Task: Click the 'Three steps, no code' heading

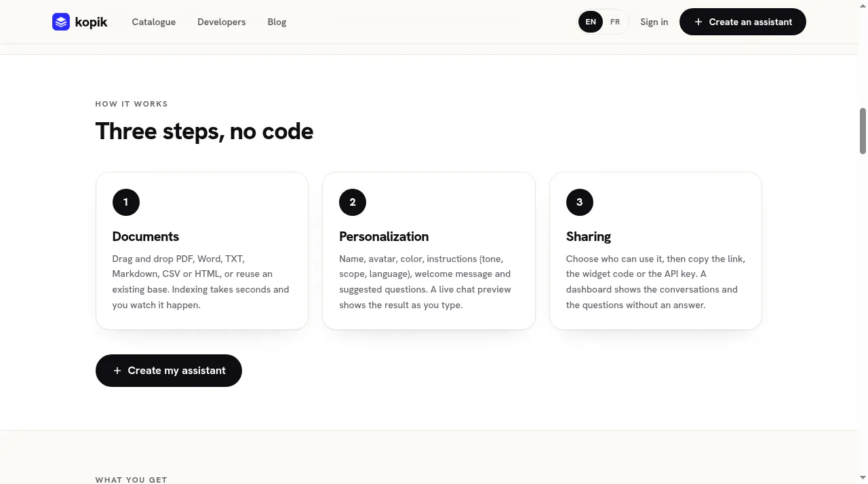Action: click(x=204, y=131)
